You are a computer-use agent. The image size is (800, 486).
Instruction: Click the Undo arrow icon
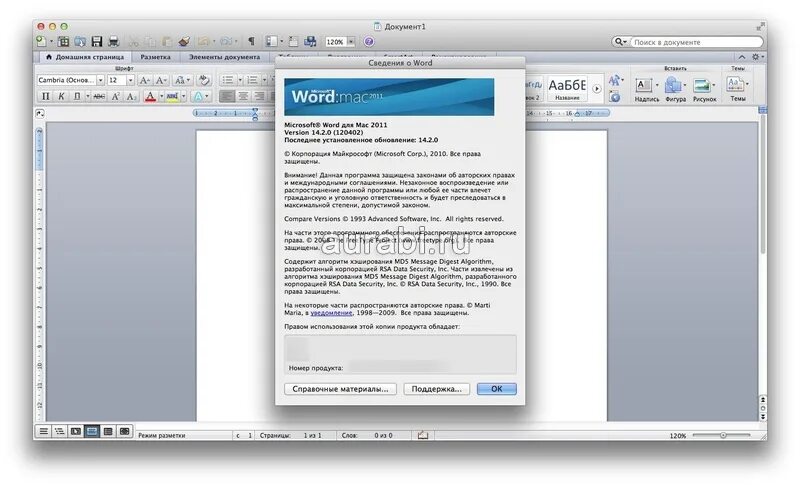[x=204, y=41]
